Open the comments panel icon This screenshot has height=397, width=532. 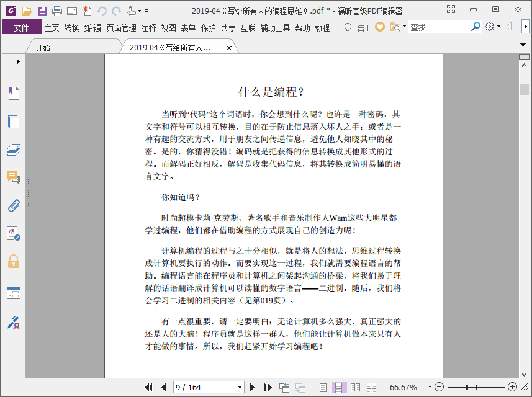[x=14, y=177]
